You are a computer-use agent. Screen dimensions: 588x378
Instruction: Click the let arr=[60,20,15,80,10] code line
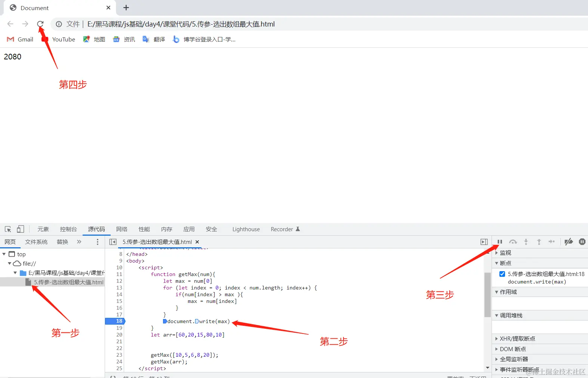tap(188, 335)
